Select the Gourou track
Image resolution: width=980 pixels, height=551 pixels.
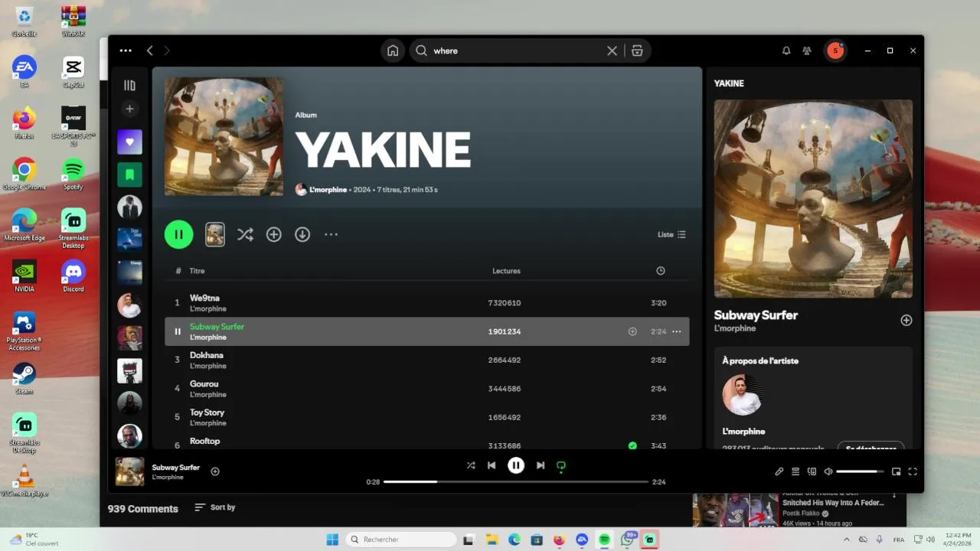[x=427, y=389]
